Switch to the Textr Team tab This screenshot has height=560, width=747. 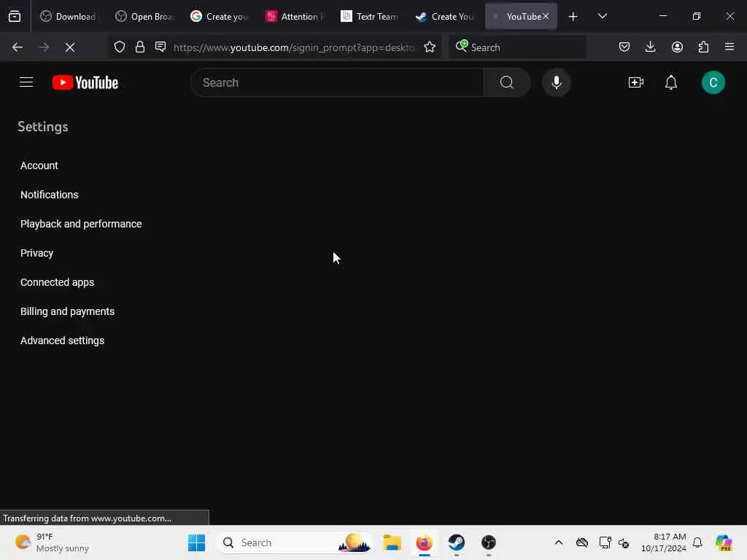click(x=370, y=17)
